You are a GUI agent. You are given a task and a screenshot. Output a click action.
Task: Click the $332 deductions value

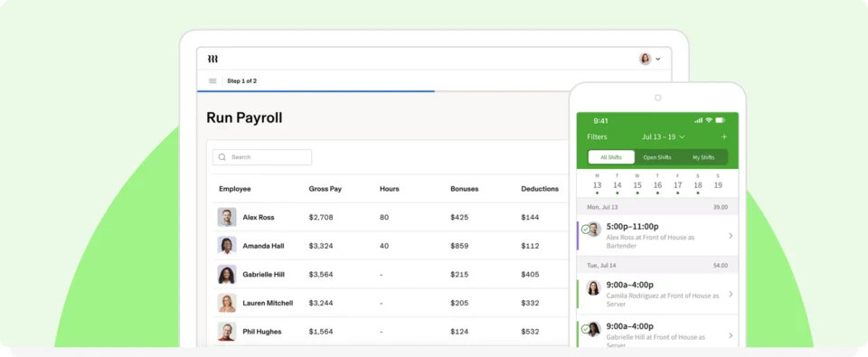(530, 304)
